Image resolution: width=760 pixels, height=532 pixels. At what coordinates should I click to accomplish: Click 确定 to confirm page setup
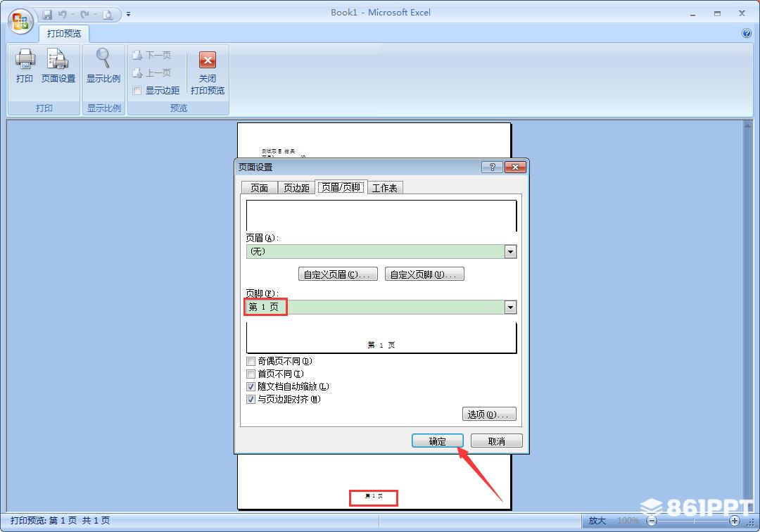point(437,441)
